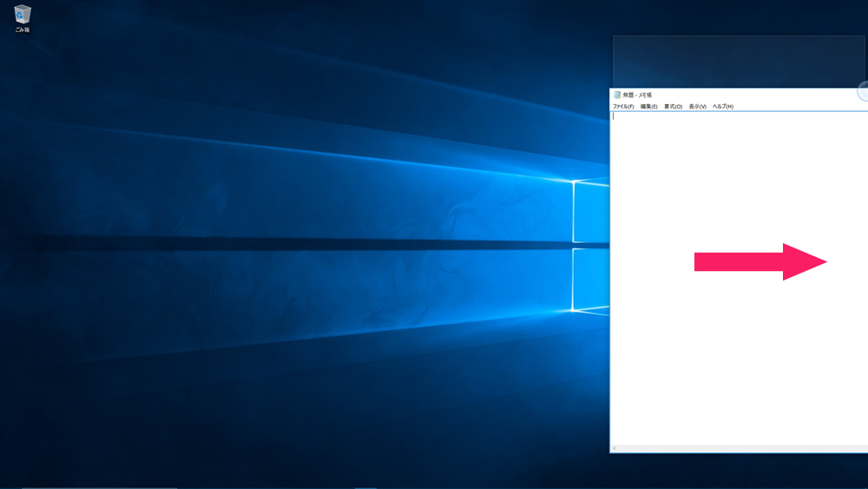Viewport: 868px width, 489px height.
Task: Click the Notepad icon in title bar
Action: [x=617, y=96]
